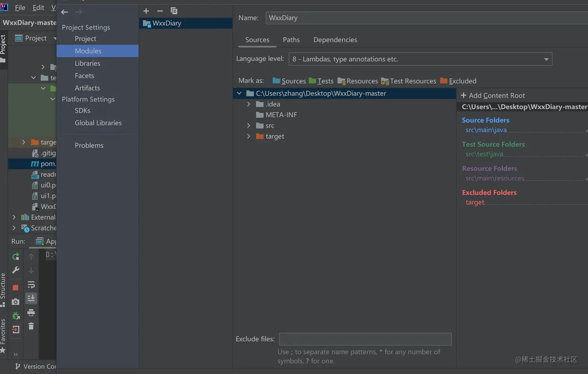Click the rerun application icon
The width and height of the screenshot is (588, 374).
pos(16,257)
